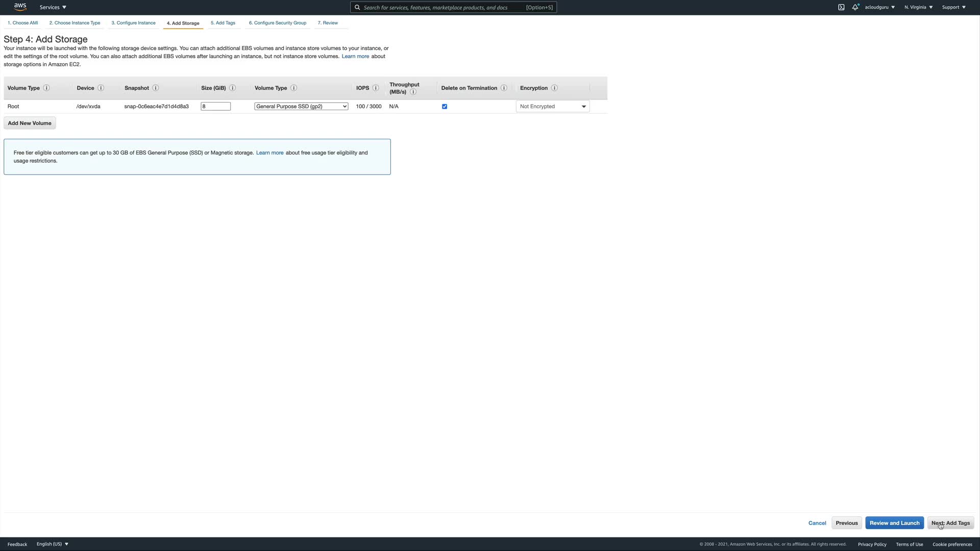The height and width of the screenshot is (551, 980).
Task: Switch to 6. Configure Security Group tab
Action: click(277, 23)
